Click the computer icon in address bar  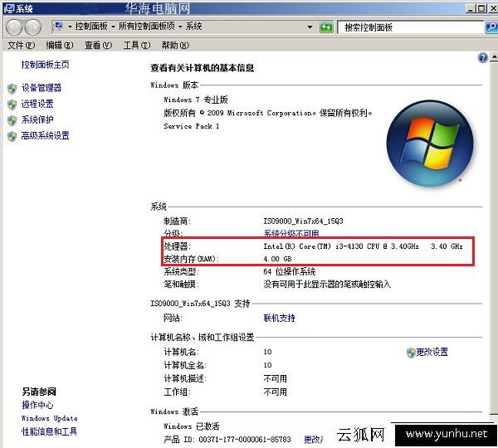coord(57,27)
